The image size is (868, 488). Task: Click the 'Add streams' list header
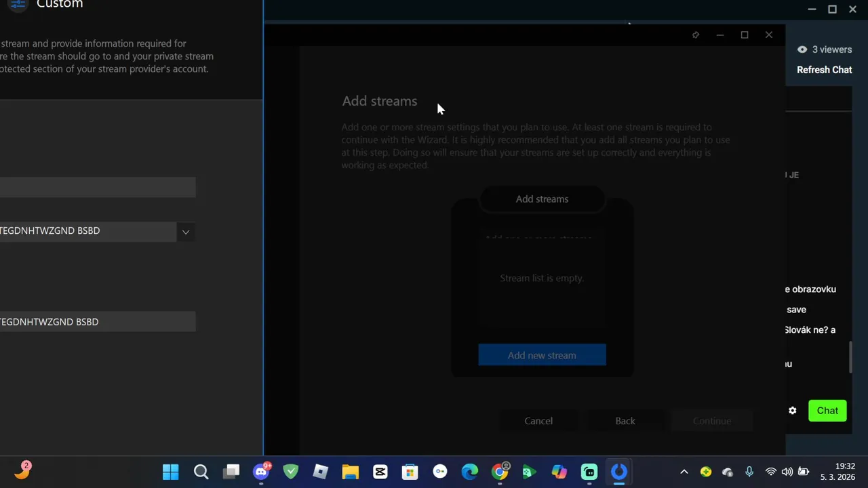tap(542, 199)
